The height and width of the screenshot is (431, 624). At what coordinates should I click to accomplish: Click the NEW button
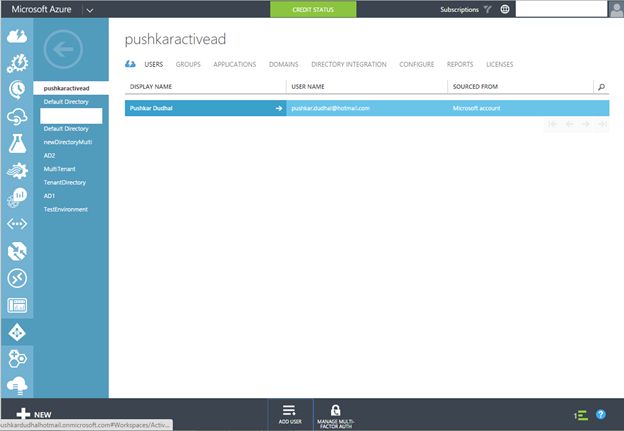tap(34, 414)
